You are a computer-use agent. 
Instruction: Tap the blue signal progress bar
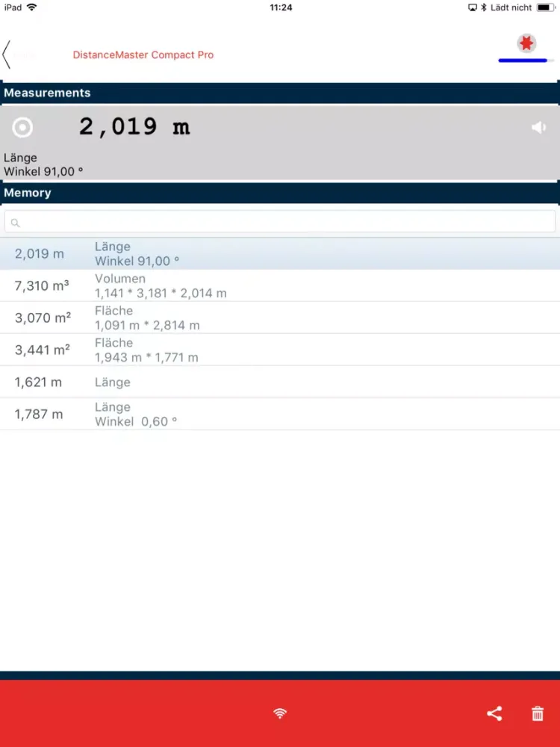click(x=523, y=61)
